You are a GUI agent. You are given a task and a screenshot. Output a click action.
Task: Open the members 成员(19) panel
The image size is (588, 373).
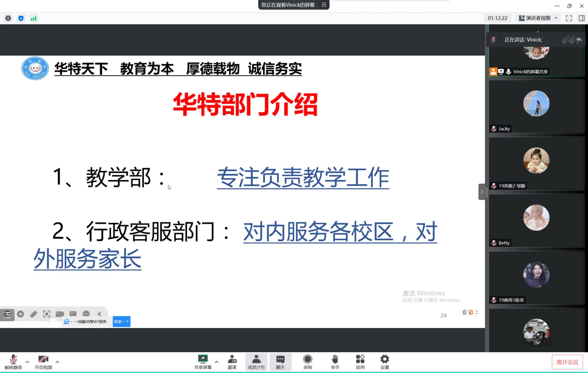tap(256, 362)
